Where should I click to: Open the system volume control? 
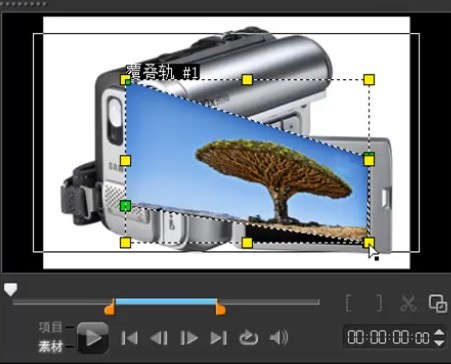tap(279, 338)
